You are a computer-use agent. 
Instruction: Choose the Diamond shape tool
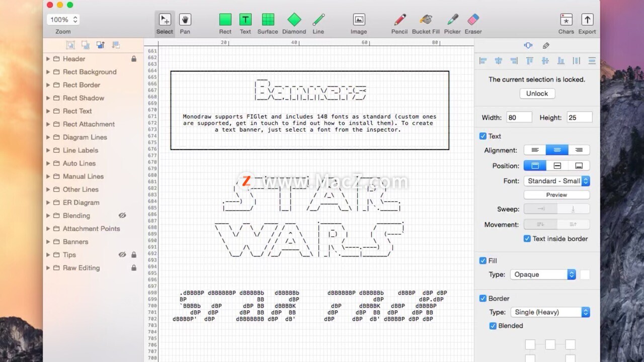[x=294, y=24]
